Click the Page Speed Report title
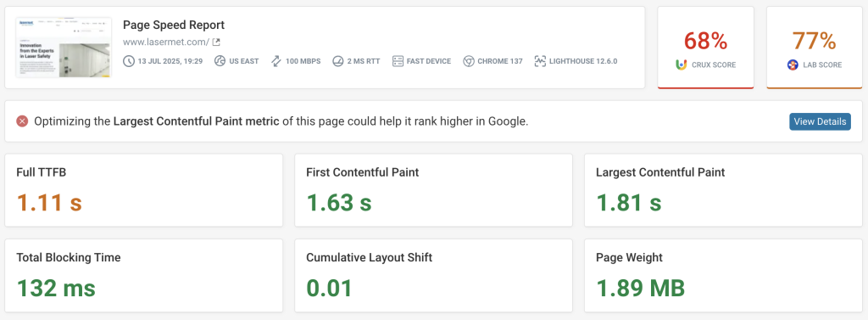The height and width of the screenshot is (320, 868). [x=174, y=25]
